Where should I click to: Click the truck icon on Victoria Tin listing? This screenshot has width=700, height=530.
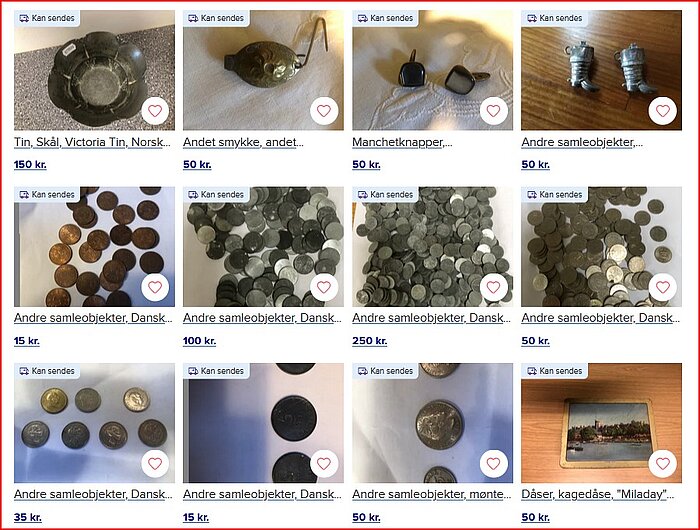(24, 18)
